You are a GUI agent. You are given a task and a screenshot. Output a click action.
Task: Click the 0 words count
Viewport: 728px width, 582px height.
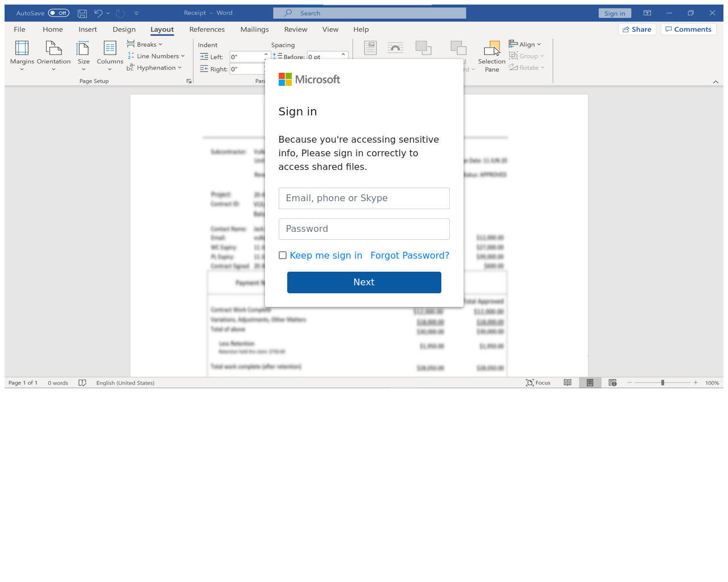pyautogui.click(x=58, y=383)
